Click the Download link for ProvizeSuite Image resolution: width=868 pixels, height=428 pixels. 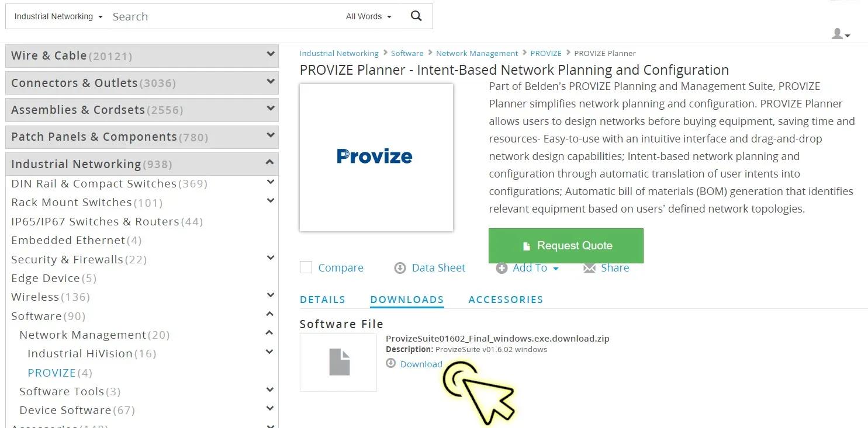pyautogui.click(x=421, y=364)
